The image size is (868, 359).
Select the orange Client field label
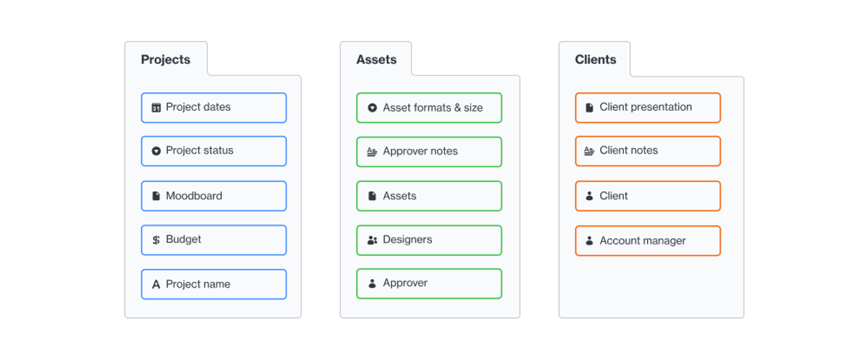click(x=614, y=196)
